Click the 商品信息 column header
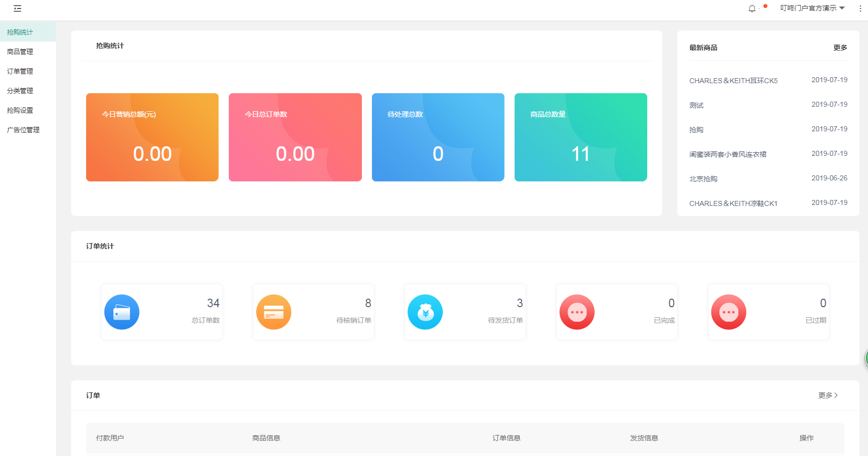The width and height of the screenshot is (868, 456). click(266, 438)
